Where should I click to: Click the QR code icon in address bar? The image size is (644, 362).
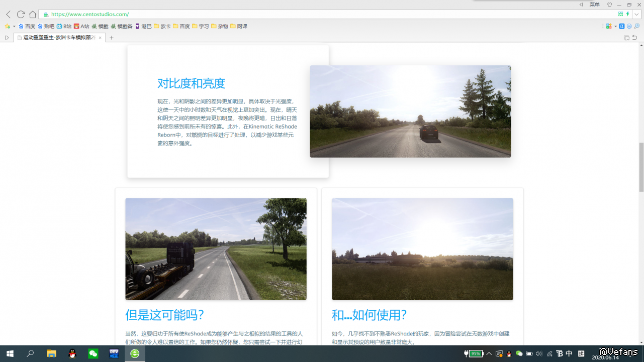620,14
